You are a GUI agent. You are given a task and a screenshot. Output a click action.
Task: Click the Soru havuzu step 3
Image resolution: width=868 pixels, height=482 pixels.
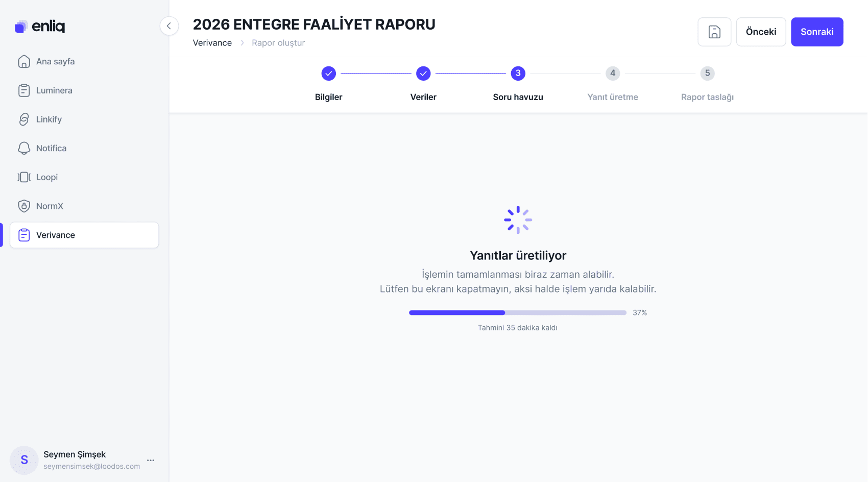point(518,74)
